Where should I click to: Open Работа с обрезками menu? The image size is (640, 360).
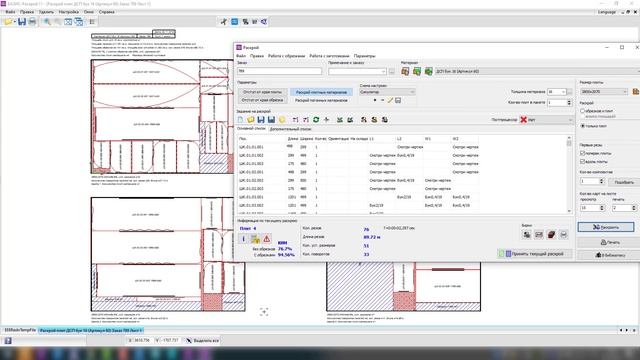point(287,56)
